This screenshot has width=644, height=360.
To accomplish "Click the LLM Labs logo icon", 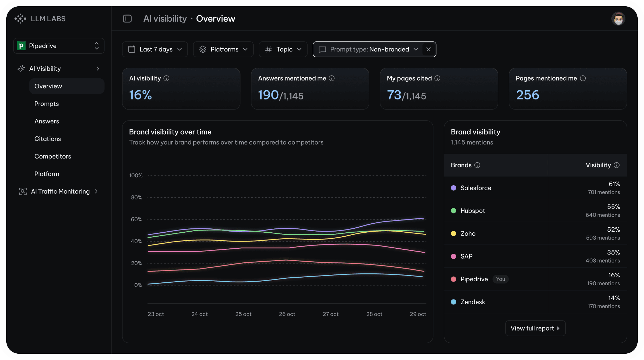I will (20, 19).
